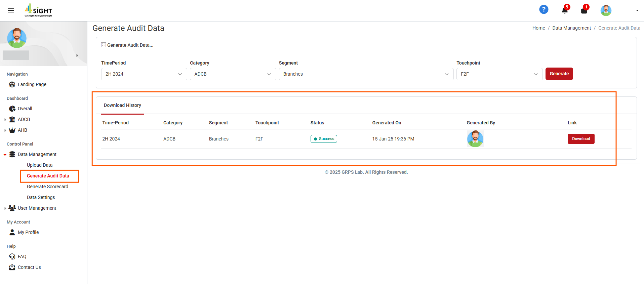644x284 pixels.
Task: Open the inbox icon with badge 1
Action: click(584, 10)
